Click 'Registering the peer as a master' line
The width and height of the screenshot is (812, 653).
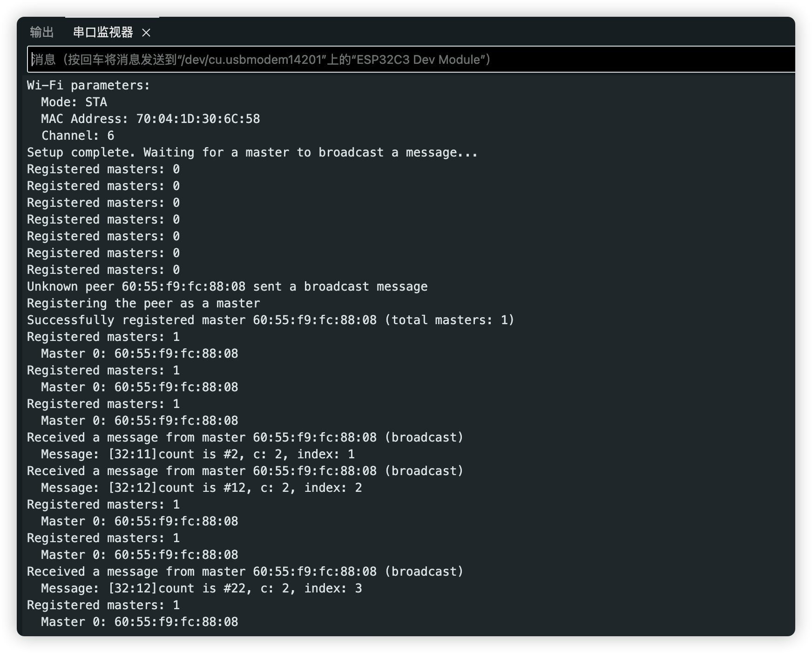143,304
